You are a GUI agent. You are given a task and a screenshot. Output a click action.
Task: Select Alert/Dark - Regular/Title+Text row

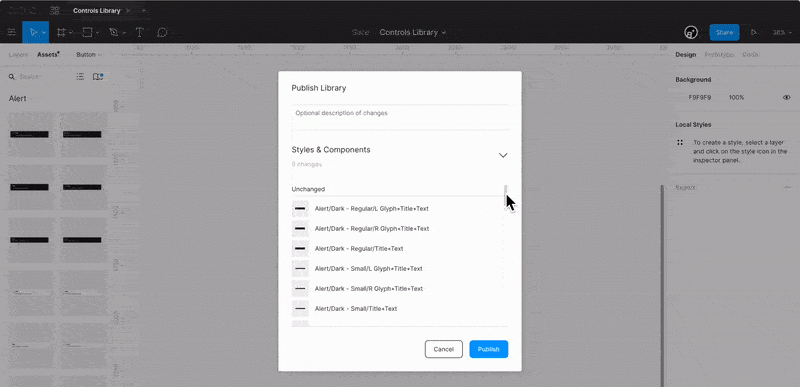[399, 248]
